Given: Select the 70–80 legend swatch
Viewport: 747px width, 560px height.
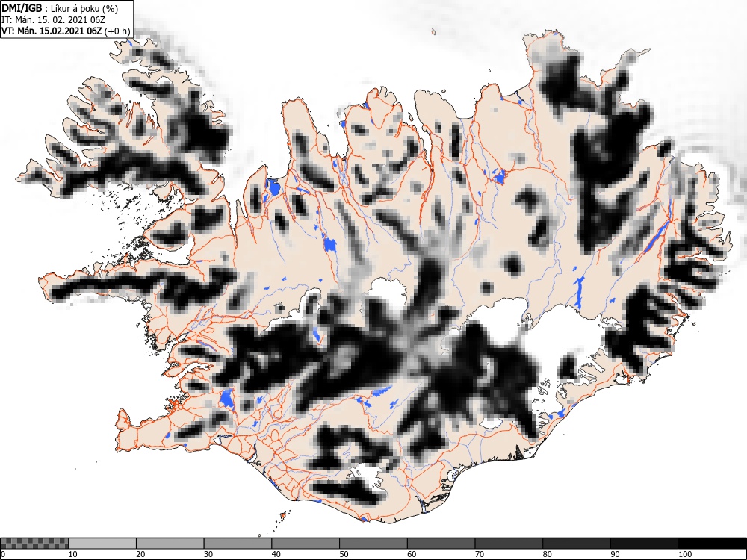Looking at the screenshot, I should [x=508, y=544].
